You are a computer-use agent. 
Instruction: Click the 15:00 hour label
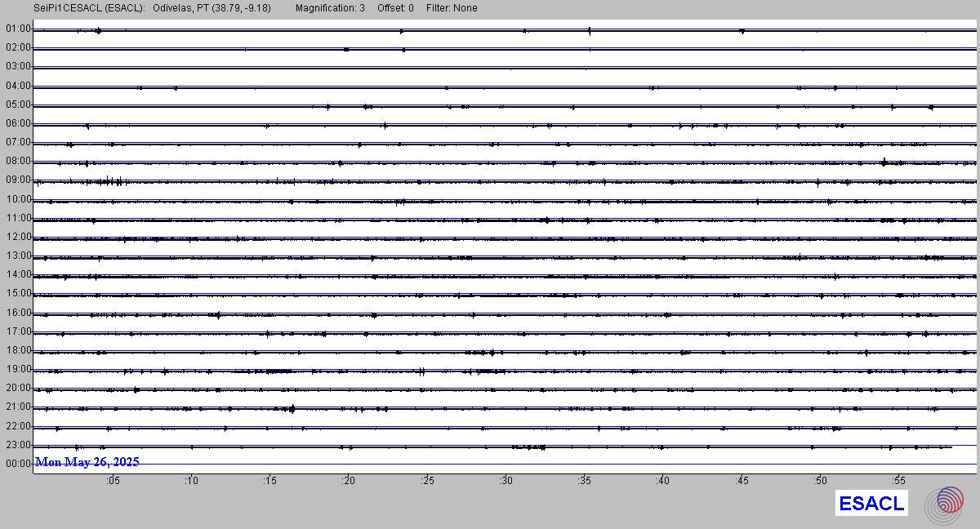[18, 293]
